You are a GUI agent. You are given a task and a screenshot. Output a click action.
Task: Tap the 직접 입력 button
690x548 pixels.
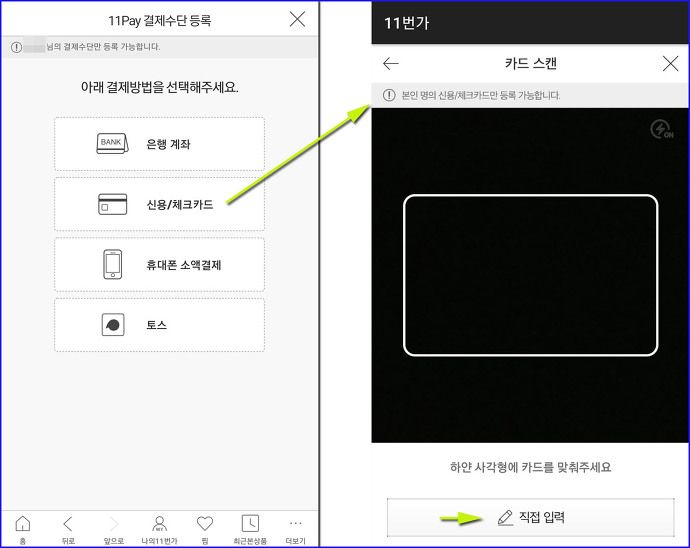tap(530, 517)
